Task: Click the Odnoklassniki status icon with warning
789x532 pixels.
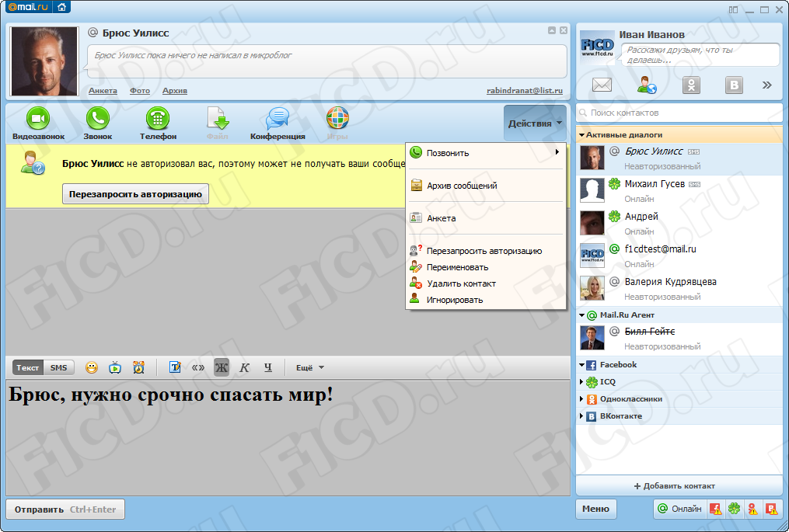Action: [752, 509]
